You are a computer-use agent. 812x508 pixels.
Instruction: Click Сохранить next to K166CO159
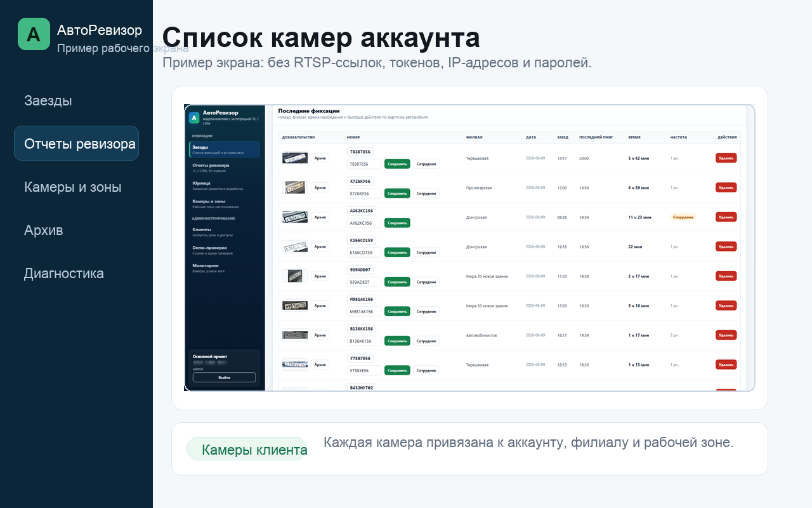click(397, 252)
